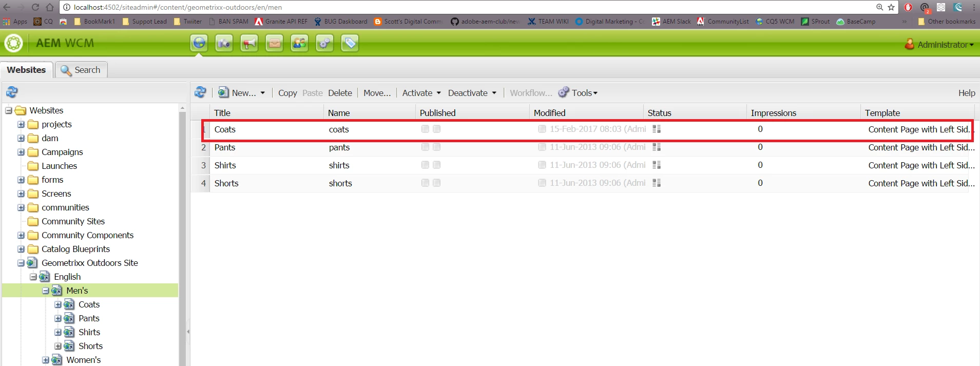Screen dimensions: 980x366
Task: Open the Tools gears icon
Action: [324, 43]
